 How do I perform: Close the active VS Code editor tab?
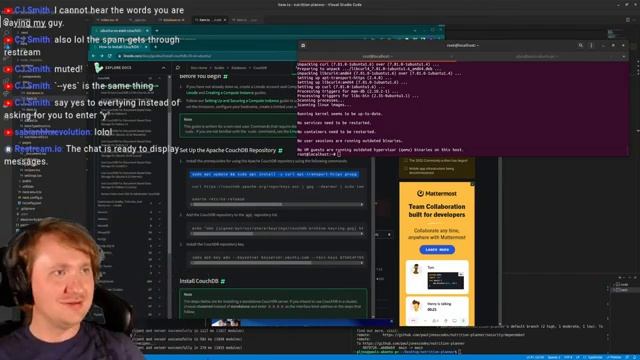225,20
